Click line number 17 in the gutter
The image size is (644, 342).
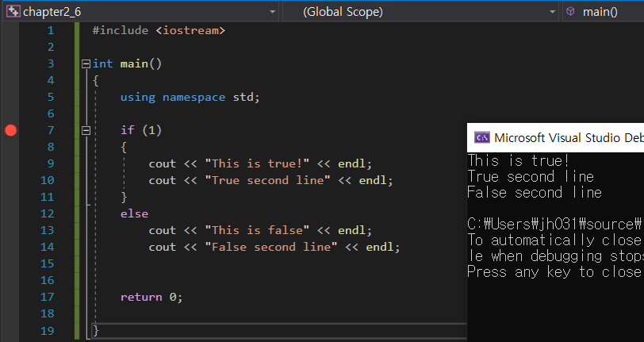[x=48, y=297]
